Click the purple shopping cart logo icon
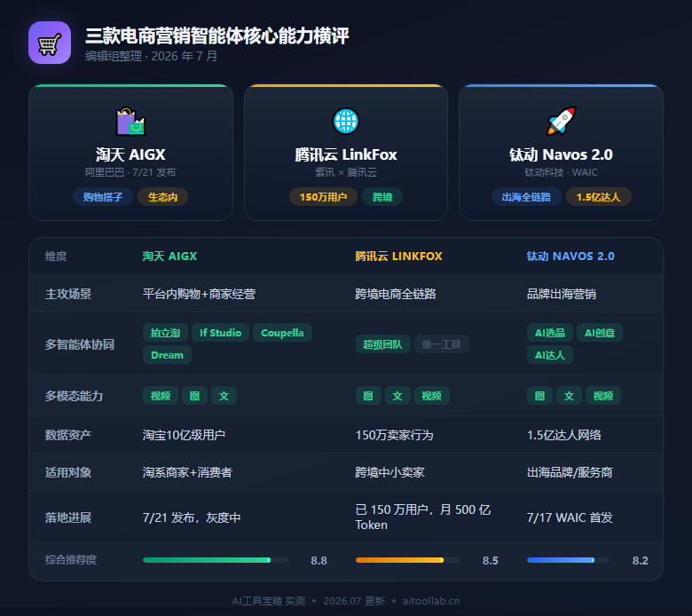The image size is (692, 616). click(x=50, y=43)
